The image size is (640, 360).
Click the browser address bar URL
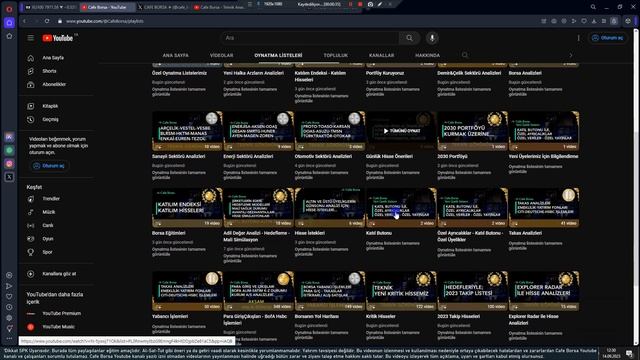coord(105,21)
